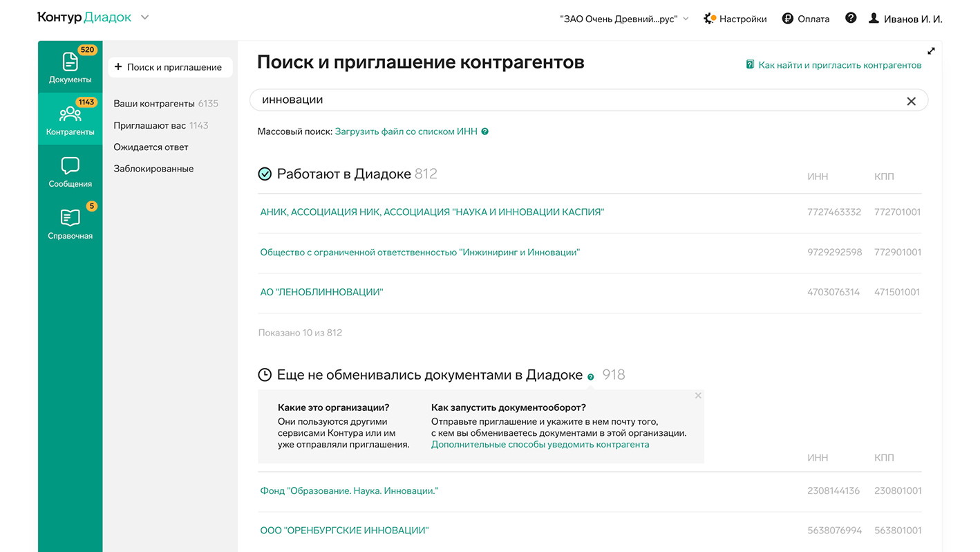The image size is (980, 552).
Task: Click Работают в Диадоке heading text
Action: click(343, 174)
